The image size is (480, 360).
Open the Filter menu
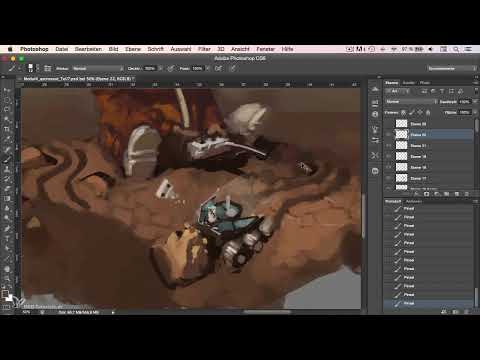pos(204,49)
